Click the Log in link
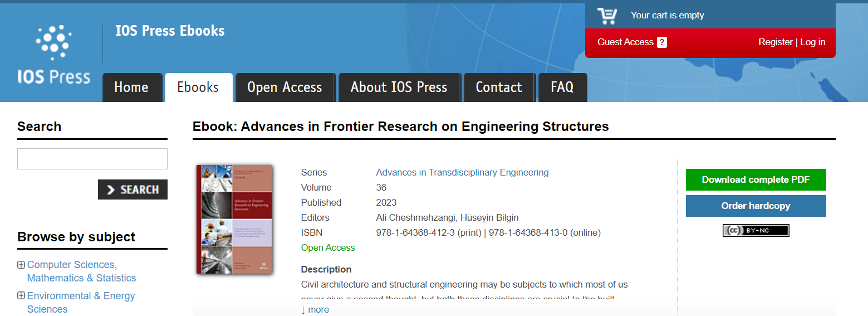Screen dimensions: 868x316 (813, 42)
